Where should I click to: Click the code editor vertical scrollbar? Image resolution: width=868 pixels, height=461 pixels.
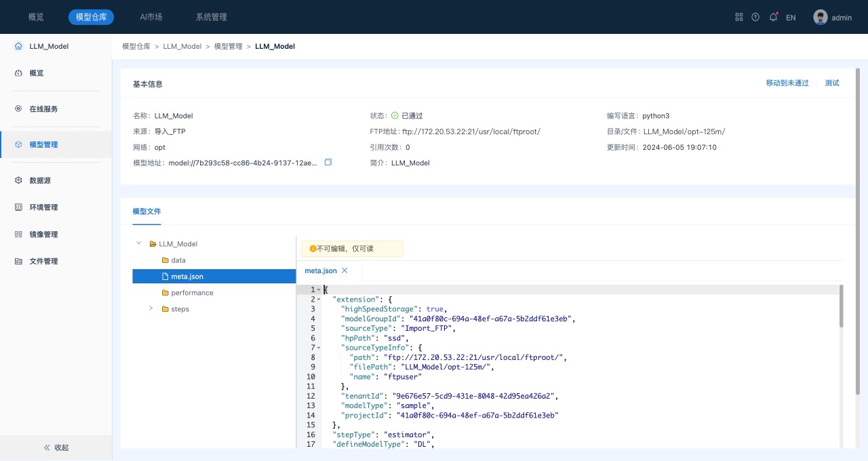(x=842, y=306)
